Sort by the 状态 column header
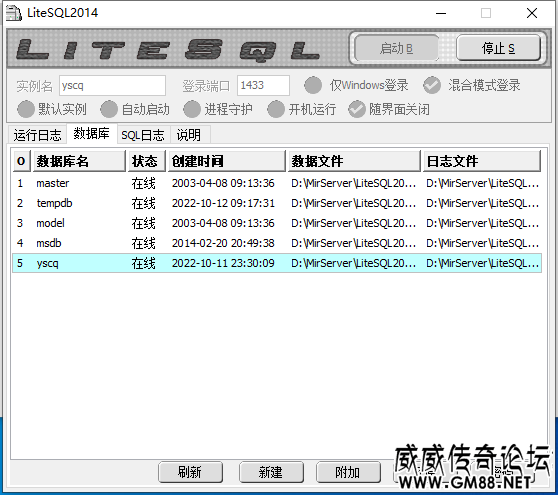 [x=147, y=161]
